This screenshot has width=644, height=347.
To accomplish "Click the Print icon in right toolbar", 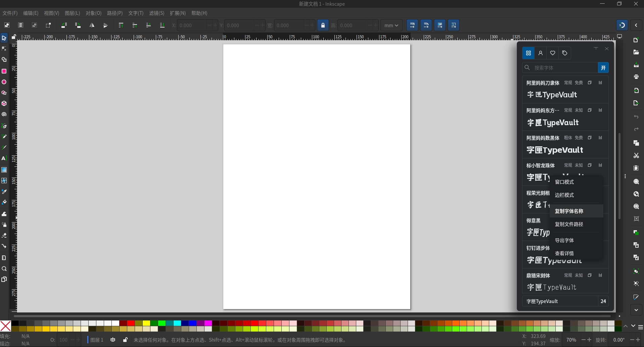I will (636, 77).
